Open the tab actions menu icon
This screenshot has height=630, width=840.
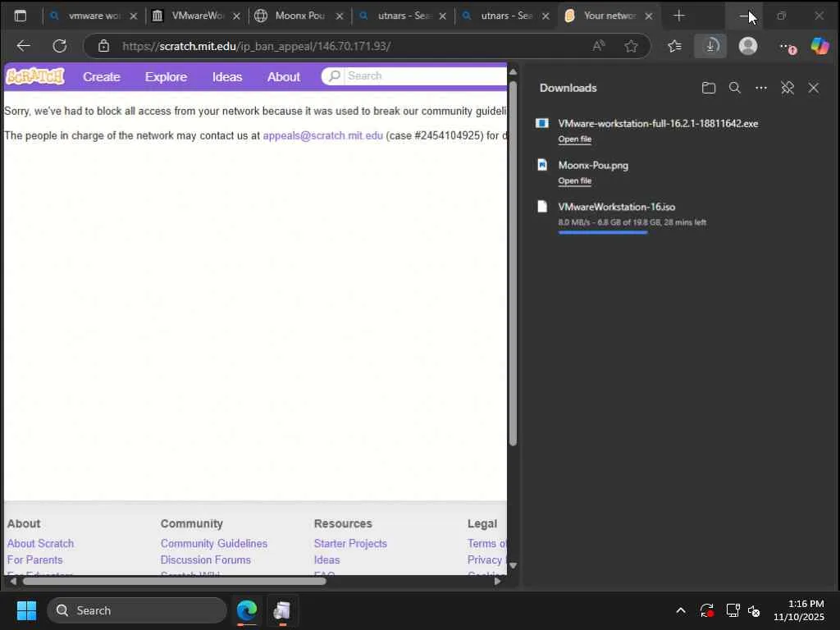pyautogui.click(x=21, y=16)
